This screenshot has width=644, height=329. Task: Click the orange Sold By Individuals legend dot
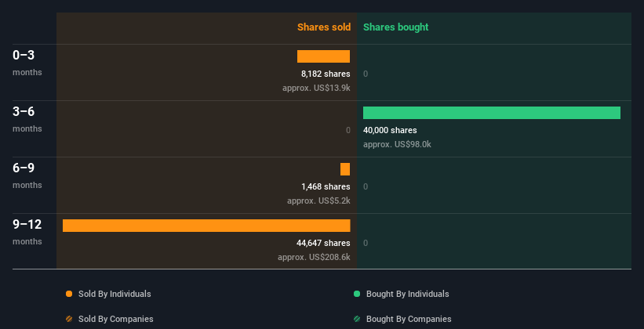point(69,294)
